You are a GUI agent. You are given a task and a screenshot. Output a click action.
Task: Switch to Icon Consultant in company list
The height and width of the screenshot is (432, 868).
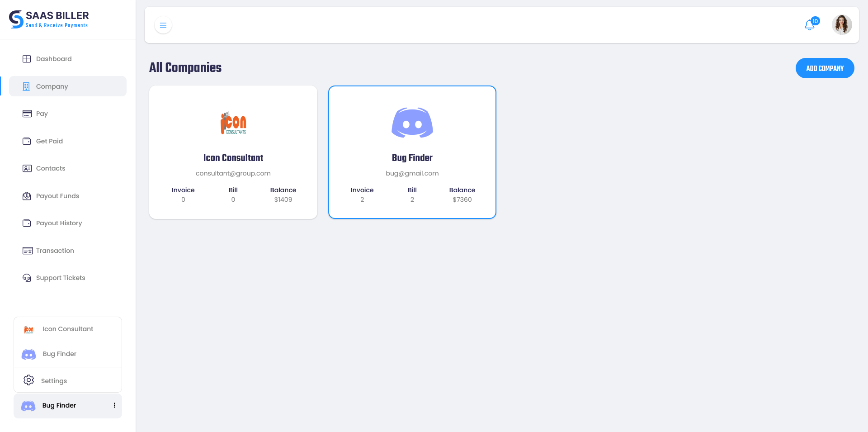pos(68,329)
